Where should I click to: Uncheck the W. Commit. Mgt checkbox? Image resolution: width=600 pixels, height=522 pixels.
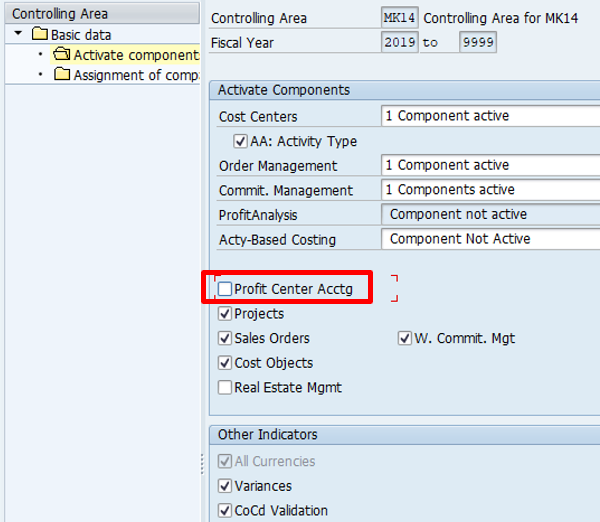(405, 338)
